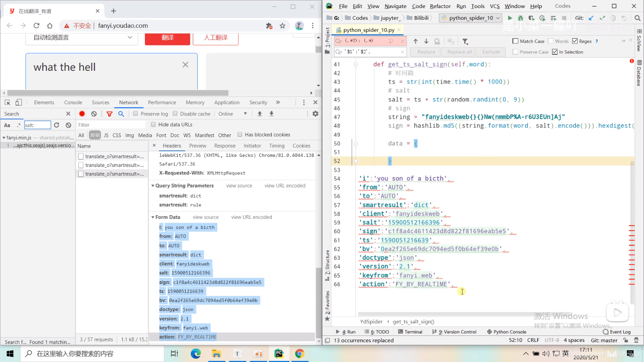Open Microsoft Edge from the taskbar

click(196, 354)
